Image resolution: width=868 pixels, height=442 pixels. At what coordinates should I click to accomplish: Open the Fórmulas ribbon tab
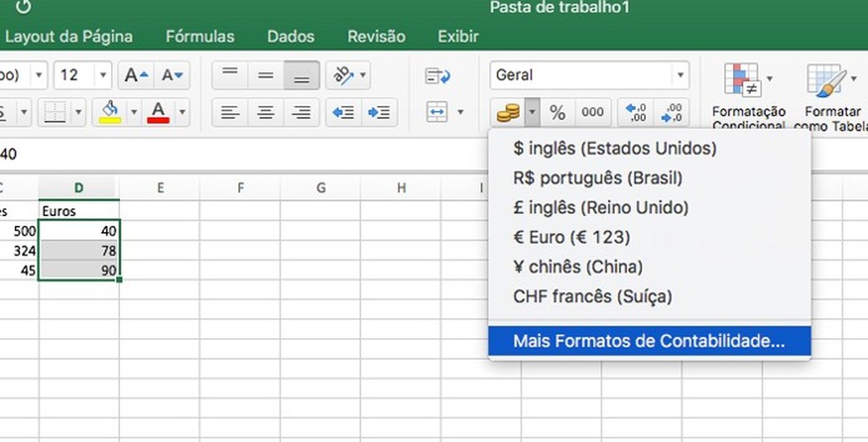click(x=200, y=36)
